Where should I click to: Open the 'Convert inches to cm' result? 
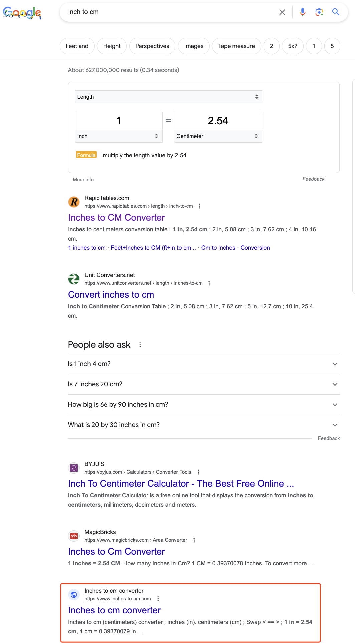coord(111,295)
